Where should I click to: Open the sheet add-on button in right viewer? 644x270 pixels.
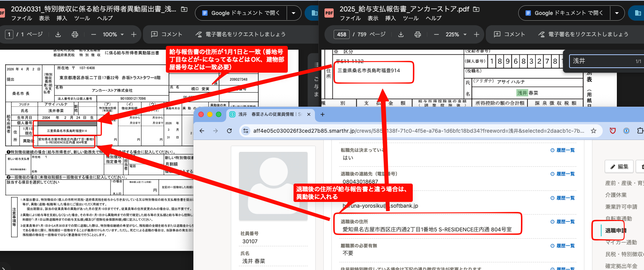(x=638, y=13)
